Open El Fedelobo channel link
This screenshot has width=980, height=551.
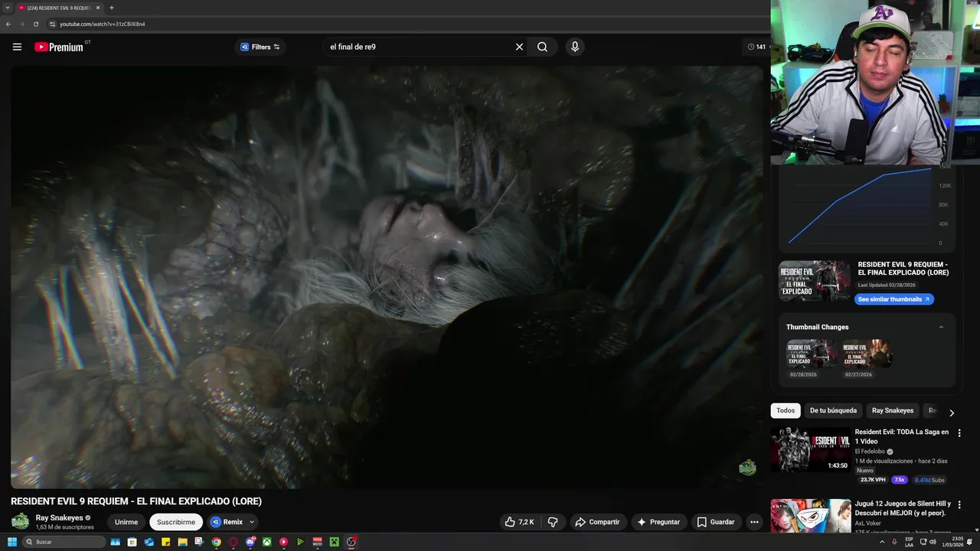coord(870,452)
